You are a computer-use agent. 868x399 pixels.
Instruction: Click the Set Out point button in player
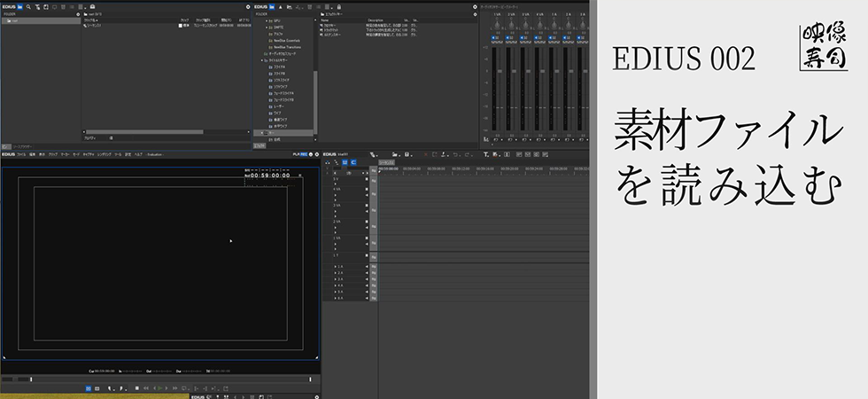pyautogui.click(x=122, y=388)
